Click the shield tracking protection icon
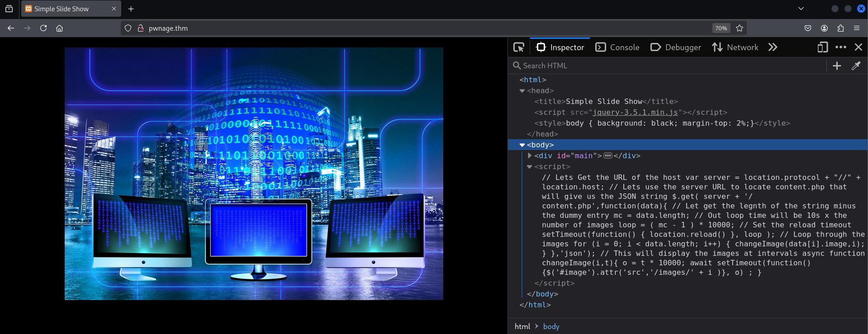868x334 pixels. tap(128, 28)
